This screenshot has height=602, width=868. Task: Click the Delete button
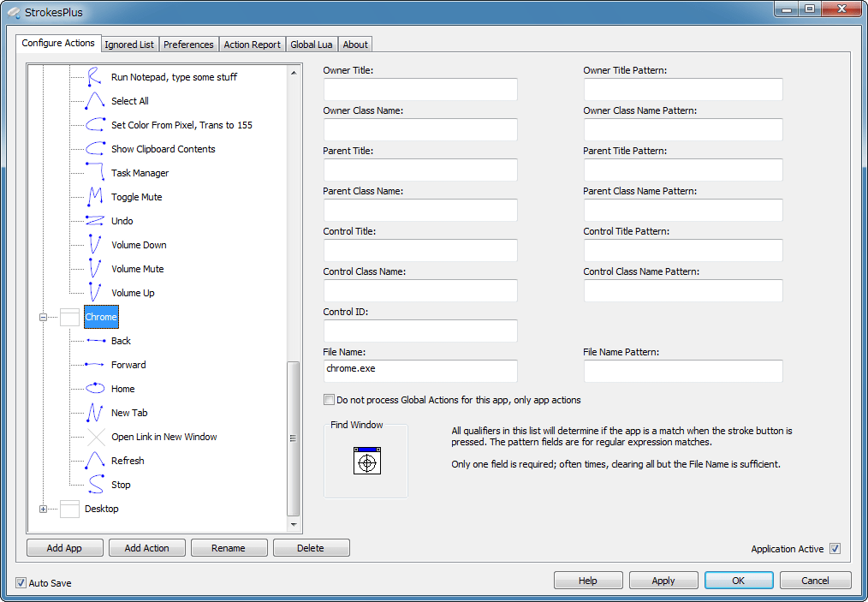[311, 548]
